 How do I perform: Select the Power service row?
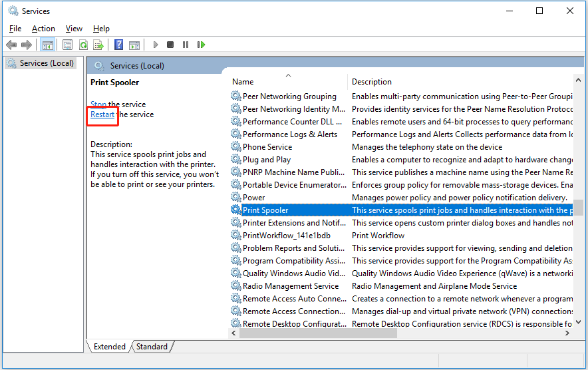pos(401,198)
